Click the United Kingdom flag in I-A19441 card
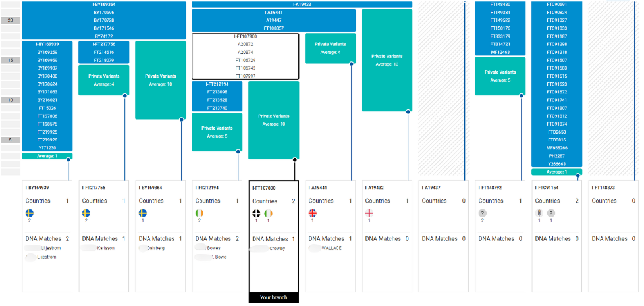The width and height of the screenshot is (644, 306). pos(313,213)
